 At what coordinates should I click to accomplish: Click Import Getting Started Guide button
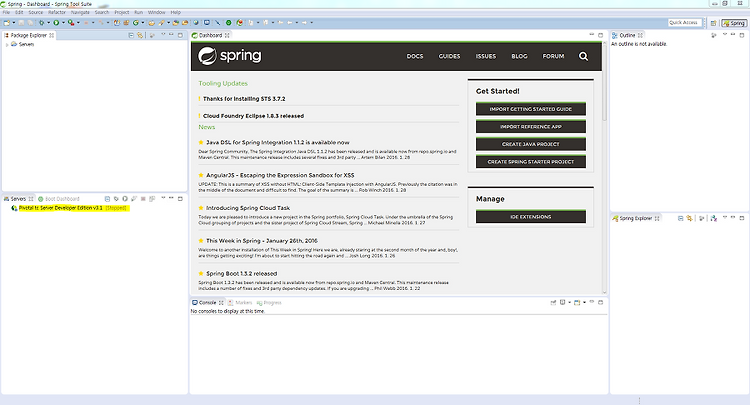click(530, 109)
